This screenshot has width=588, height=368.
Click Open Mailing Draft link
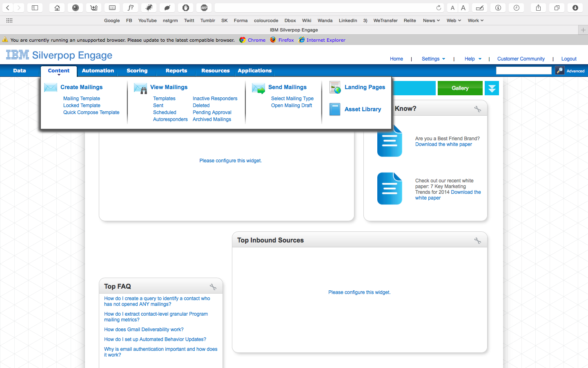click(292, 105)
